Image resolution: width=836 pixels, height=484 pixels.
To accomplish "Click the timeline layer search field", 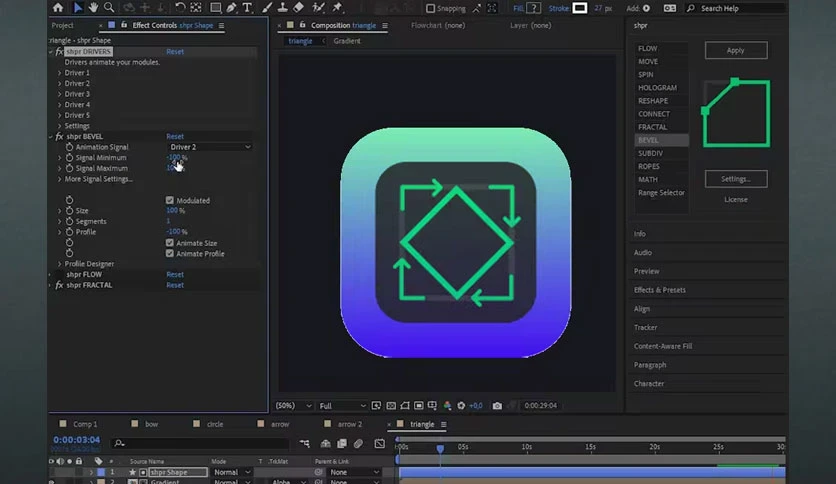I will (x=200, y=443).
